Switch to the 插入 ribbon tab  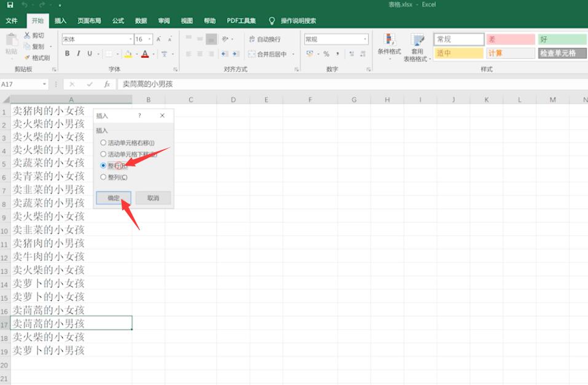pos(60,21)
